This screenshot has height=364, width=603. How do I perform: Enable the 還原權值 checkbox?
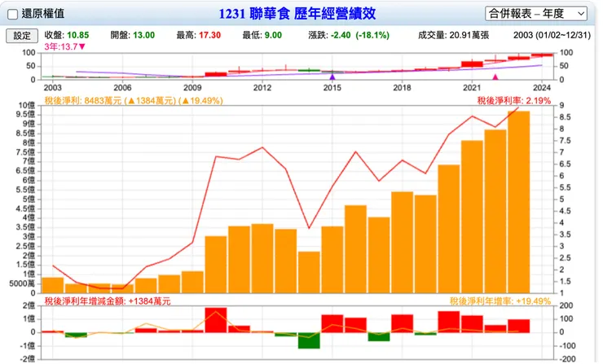[x=12, y=14]
